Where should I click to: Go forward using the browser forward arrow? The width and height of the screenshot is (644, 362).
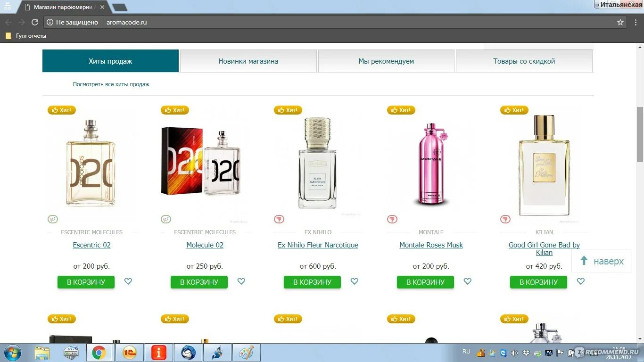coord(22,22)
